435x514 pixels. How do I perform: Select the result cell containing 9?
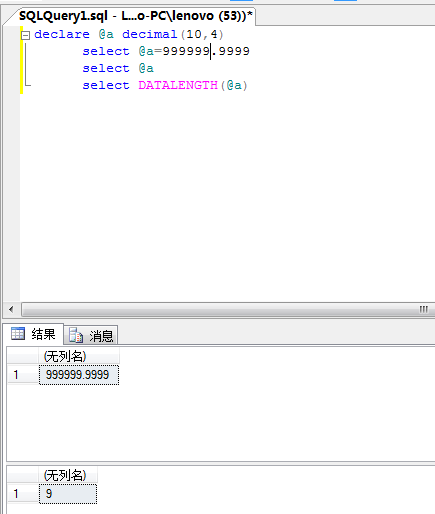pos(68,494)
